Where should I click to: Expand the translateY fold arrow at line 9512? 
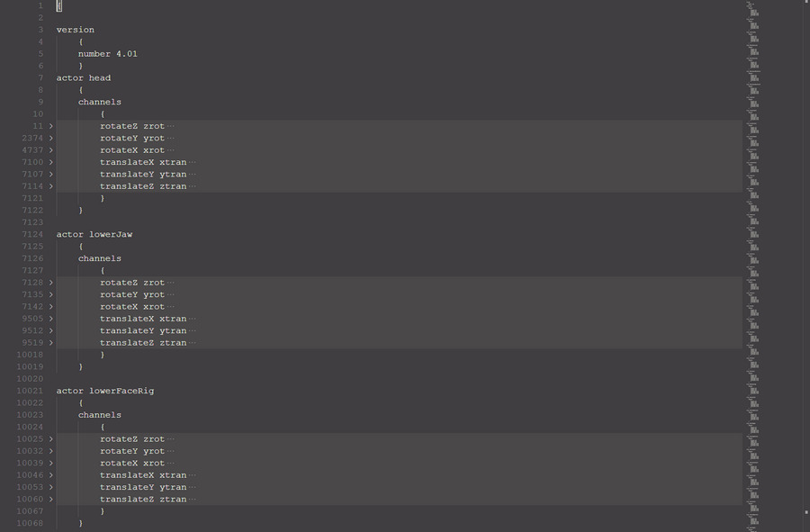coord(51,330)
